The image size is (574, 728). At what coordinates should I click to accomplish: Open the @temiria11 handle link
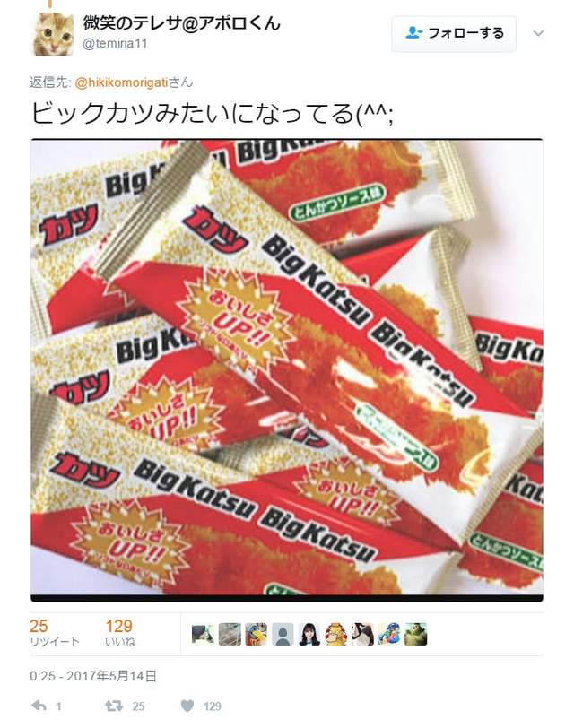coord(115,44)
